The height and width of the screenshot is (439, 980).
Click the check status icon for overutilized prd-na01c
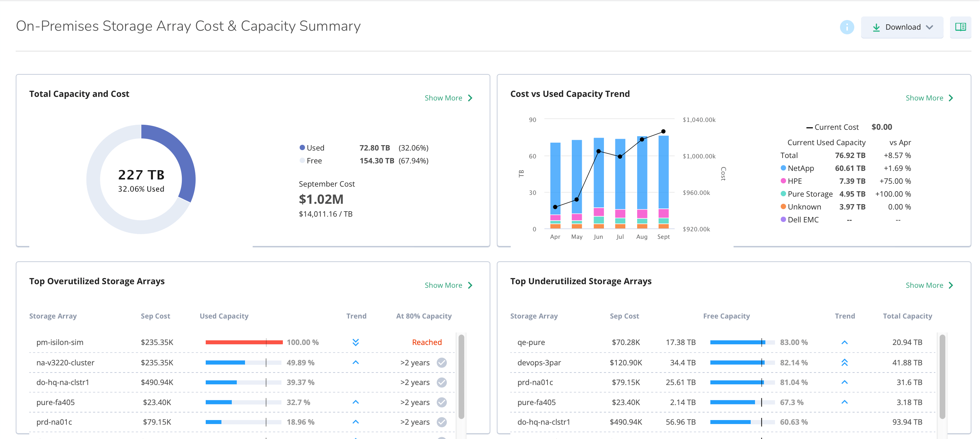[441, 422]
